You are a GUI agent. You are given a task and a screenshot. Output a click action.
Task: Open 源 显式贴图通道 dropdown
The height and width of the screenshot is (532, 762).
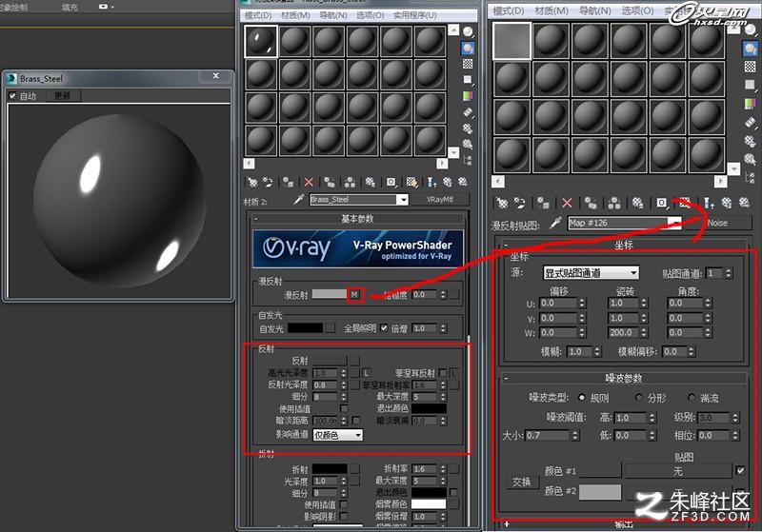(x=591, y=273)
